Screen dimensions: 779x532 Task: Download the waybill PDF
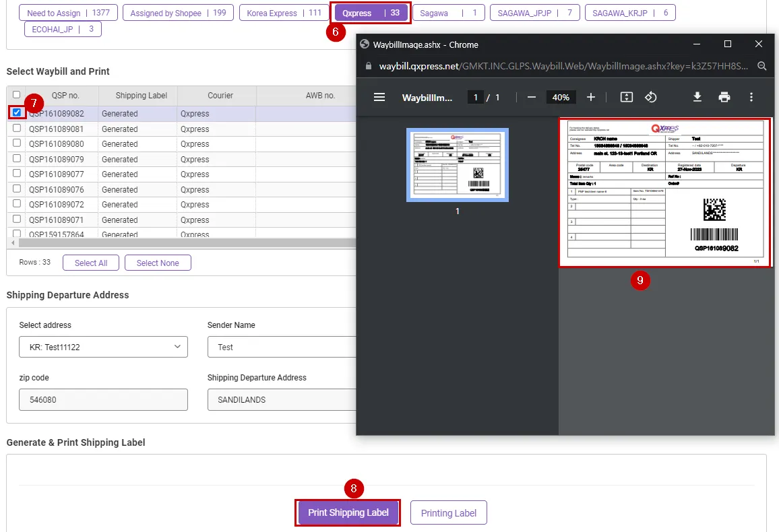click(697, 97)
